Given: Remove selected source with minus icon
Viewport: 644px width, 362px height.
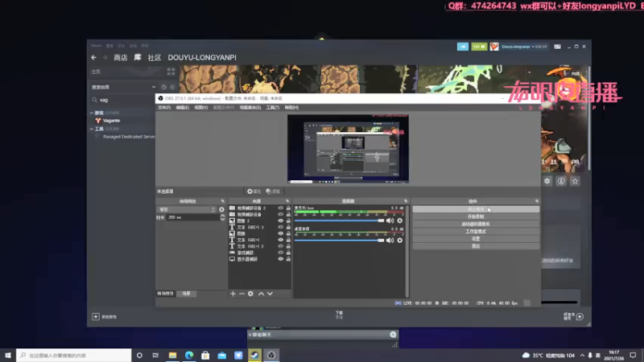Looking at the screenshot, I should click(242, 294).
